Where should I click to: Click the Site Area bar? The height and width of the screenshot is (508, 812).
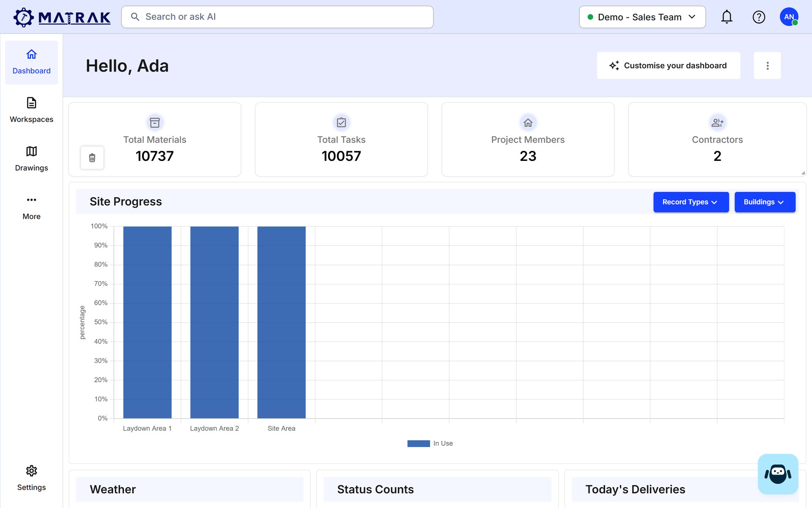[281, 322]
